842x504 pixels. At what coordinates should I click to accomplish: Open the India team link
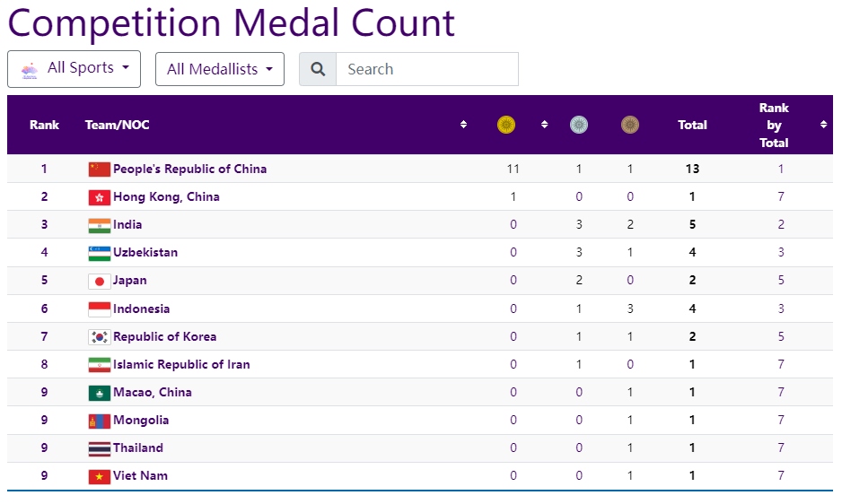[x=127, y=224]
